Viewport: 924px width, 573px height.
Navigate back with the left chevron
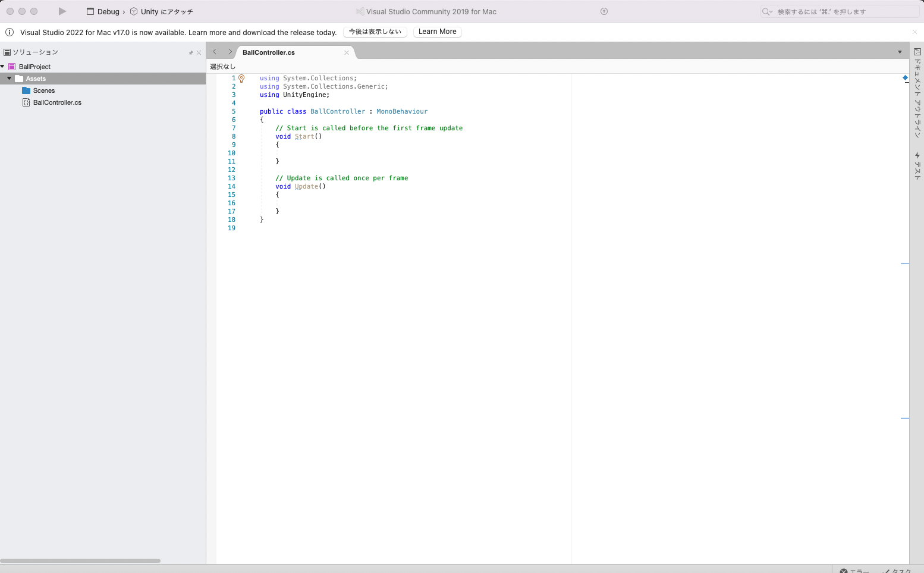pyautogui.click(x=215, y=52)
